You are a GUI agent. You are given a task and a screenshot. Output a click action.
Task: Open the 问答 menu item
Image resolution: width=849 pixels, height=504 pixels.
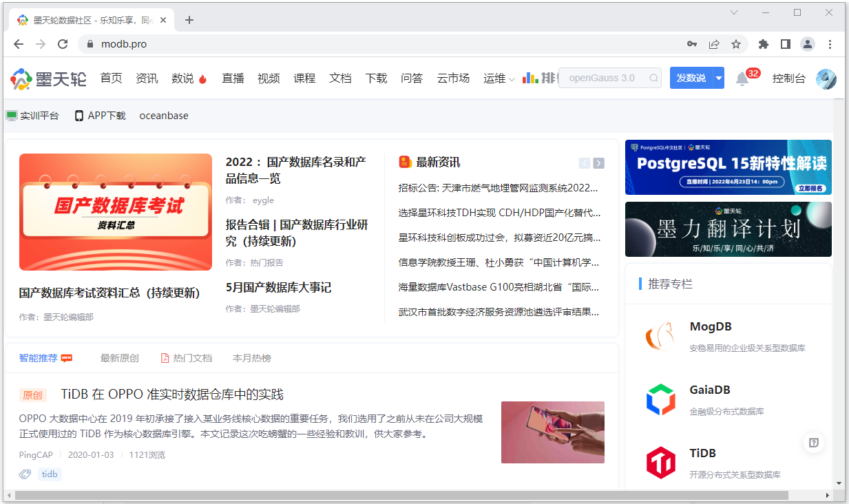point(412,78)
